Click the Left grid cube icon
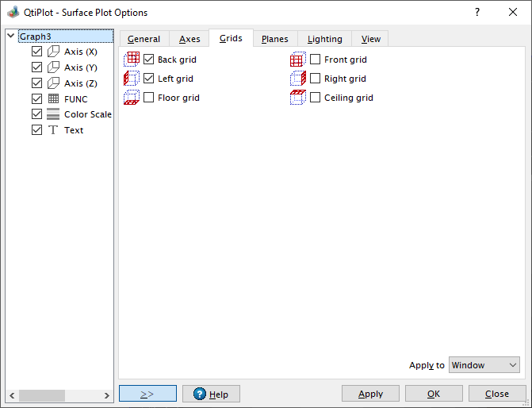Image resolution: width=532 pixels, height=408 pixels. (132, 79)
